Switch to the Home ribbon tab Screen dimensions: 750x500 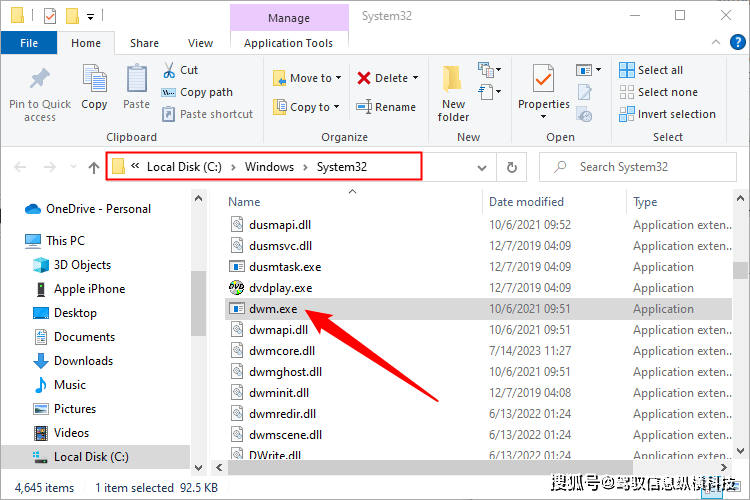[x=86, y=43]
